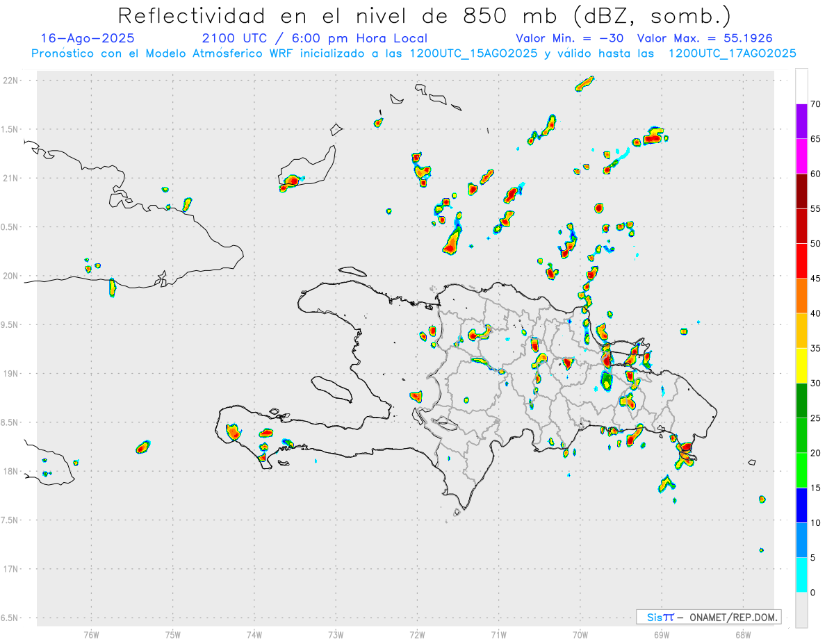Click the 'ONAMET/REP.DOM.' credit text
The height and width of the screenshot is (644, 834).
pyautogui.click(x=733, y=617)
